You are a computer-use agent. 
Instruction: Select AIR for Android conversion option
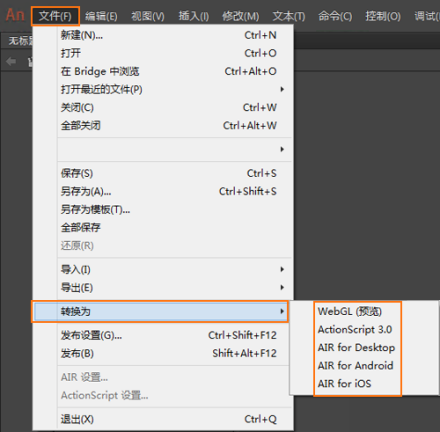point(355,365)
